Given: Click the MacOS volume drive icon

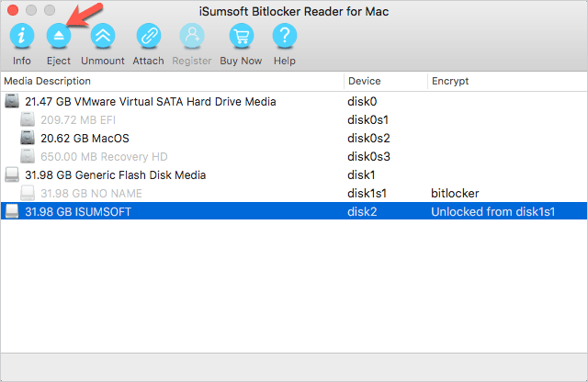Looking at the screenshot, I should (x=28, y=138).
